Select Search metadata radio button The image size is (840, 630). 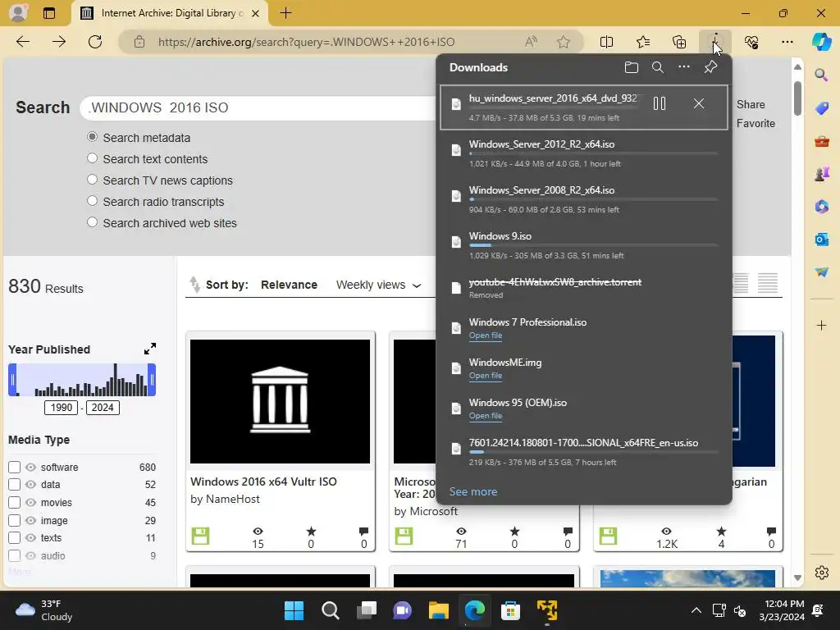[x=92, y=137]
